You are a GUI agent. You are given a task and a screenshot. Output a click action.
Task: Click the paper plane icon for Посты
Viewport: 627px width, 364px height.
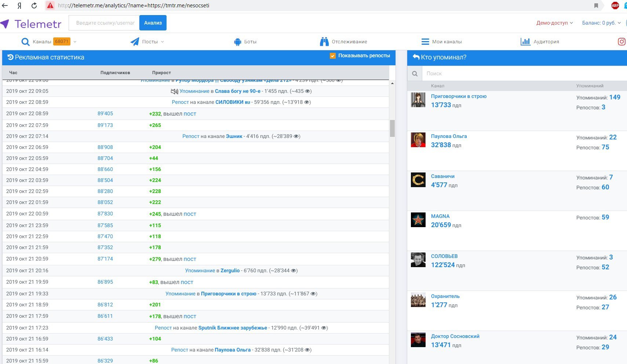click(x=135, y=41)
